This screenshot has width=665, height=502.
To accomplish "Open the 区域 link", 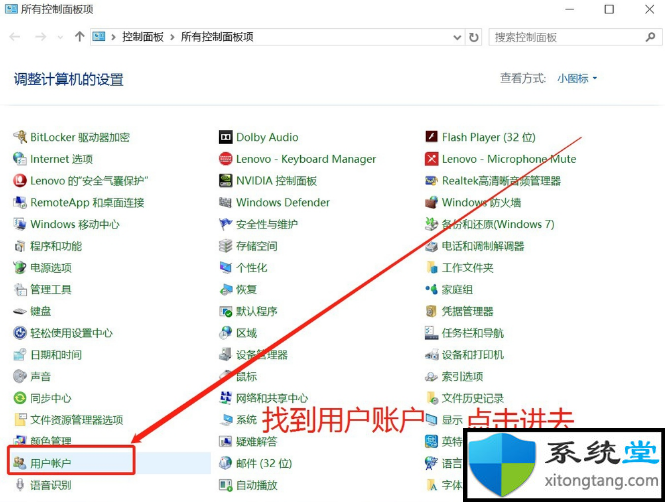I will point(246,333).
